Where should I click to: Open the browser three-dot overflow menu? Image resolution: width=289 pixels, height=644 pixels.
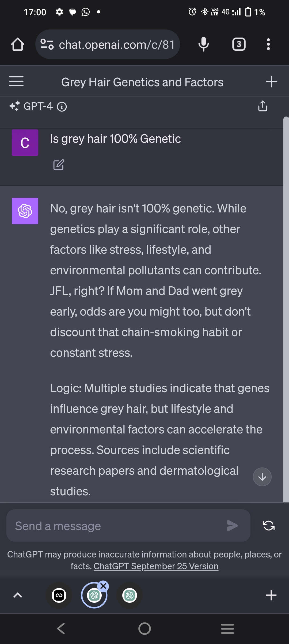[268, 44]
